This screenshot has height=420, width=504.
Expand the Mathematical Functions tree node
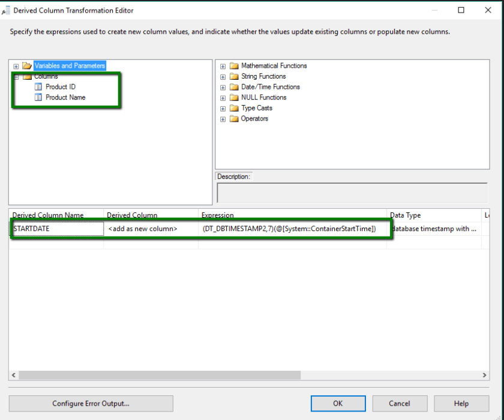[x=223, y=66]
